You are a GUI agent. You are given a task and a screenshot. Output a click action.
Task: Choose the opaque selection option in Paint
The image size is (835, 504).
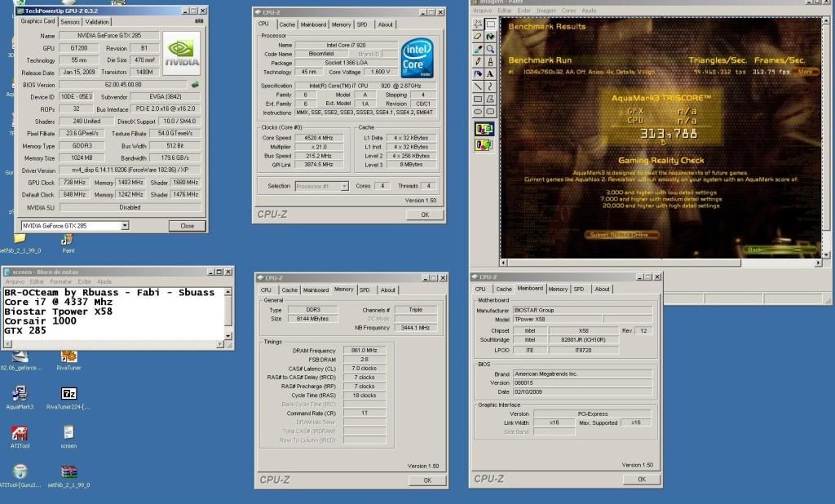484,129
